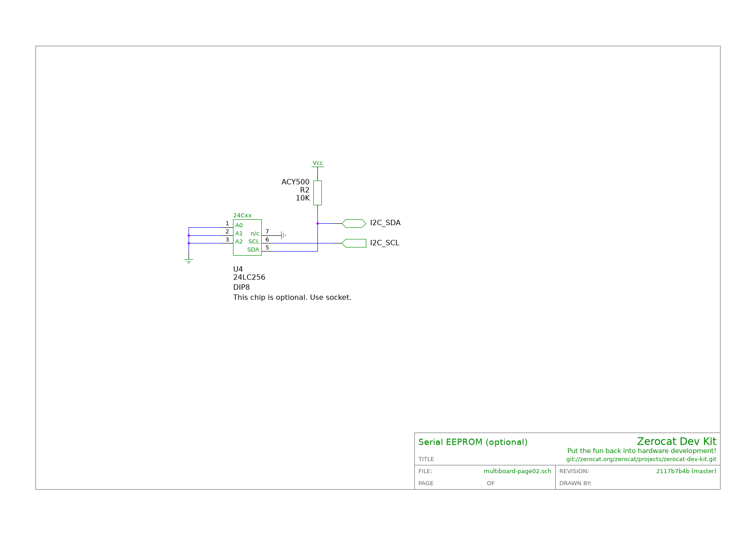The height and width of the screenshot is (535, 756).
Task: Select the SDA pin label inside chip
Action: coord(253,250)
